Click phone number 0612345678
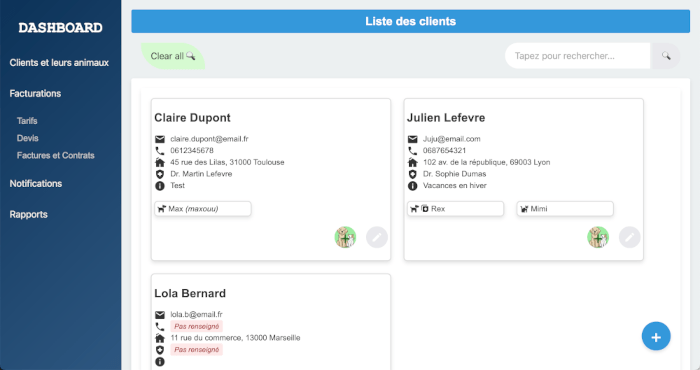 (x=192, y=151)
